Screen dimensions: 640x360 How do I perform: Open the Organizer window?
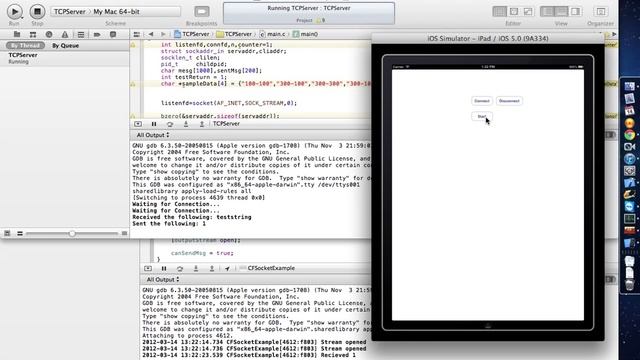(x=600, y=11)
